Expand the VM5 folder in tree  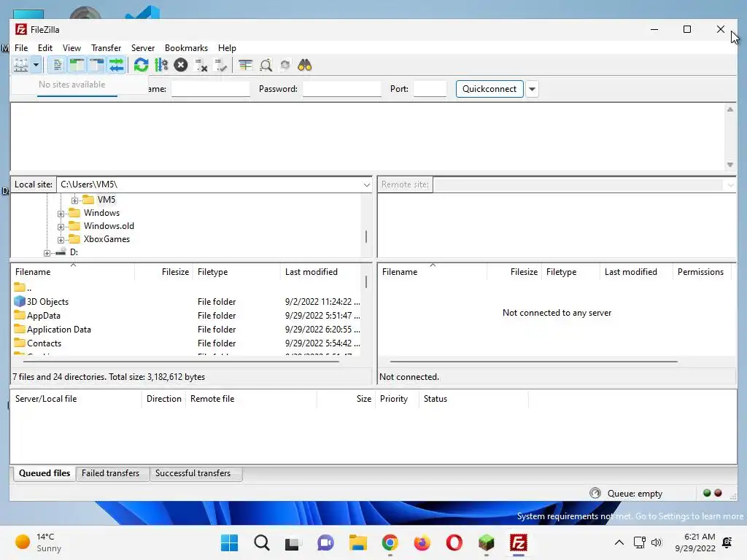coord(75,201)
